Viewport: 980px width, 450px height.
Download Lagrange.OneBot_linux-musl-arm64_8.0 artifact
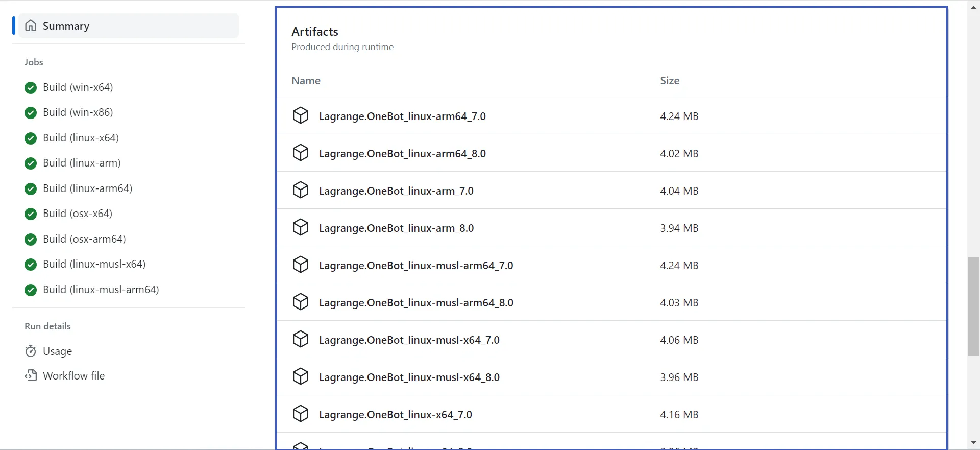tap(416, 303)
